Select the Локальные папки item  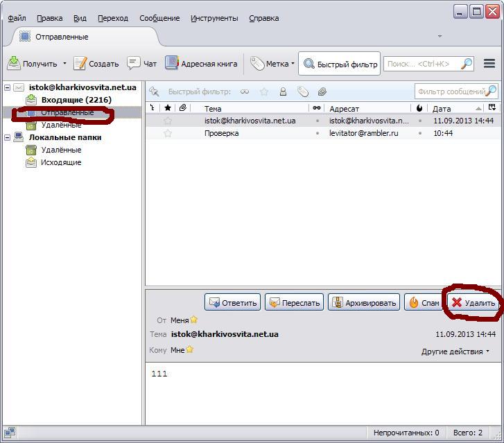coord(65,137)
